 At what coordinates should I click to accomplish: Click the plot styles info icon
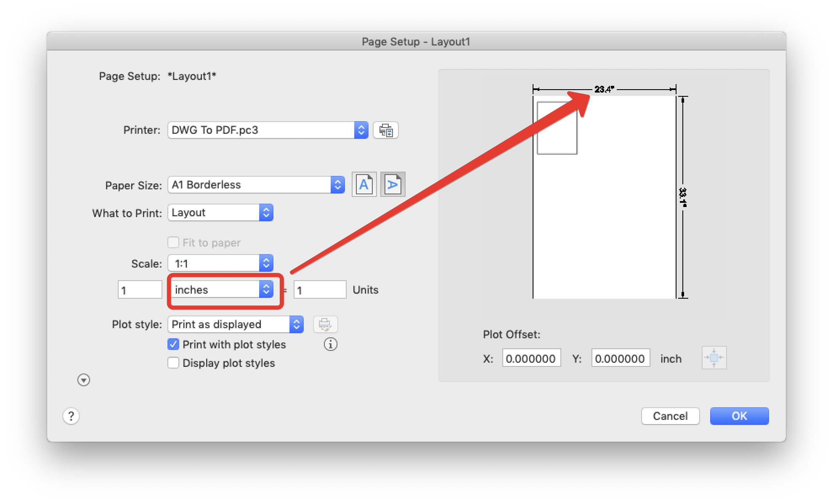click(331, 345)
